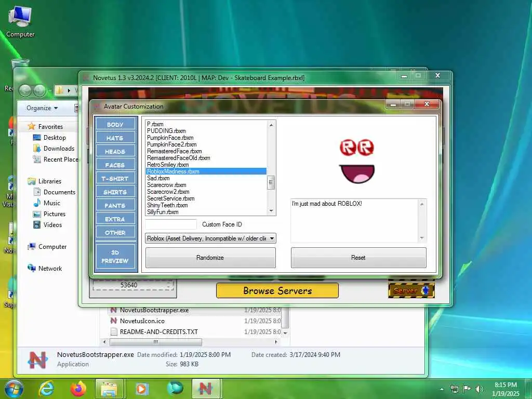Select Scarecrow2.rbxm in the list
Screen dimensions: 532x399
pos(206,192)
